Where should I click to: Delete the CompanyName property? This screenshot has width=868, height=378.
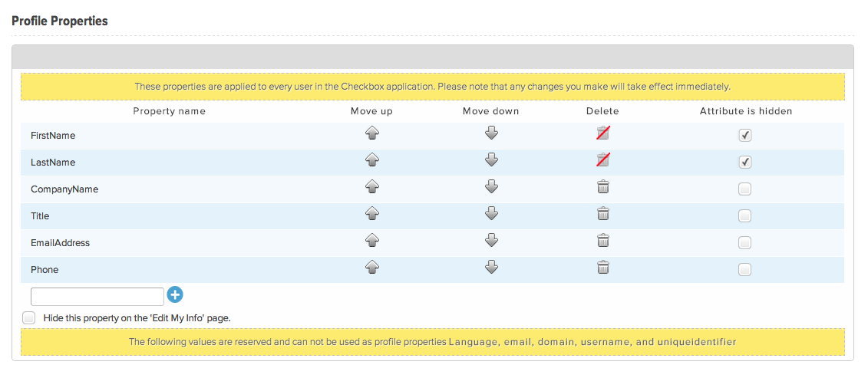602,186
